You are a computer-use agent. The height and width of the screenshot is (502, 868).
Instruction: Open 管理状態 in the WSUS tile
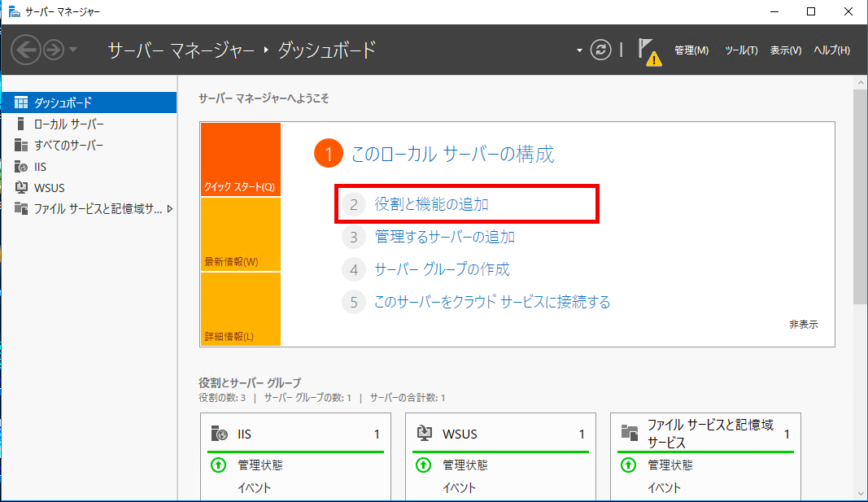tap(465, 465)
